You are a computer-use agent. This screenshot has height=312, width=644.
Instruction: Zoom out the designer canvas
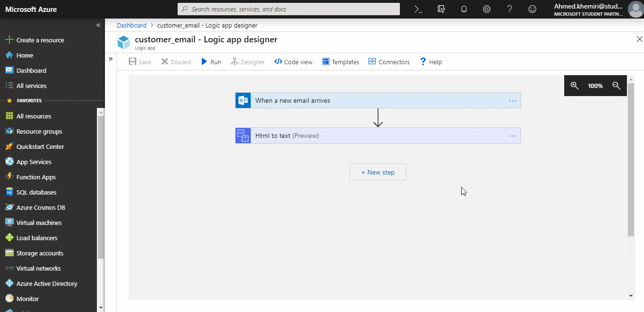[x=616, y=86]
